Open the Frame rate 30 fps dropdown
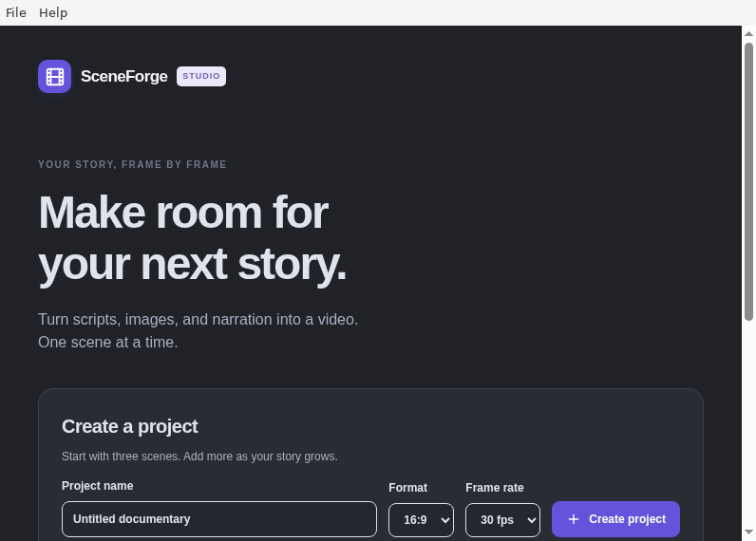Viewport: 756px width, 541px height. coord(502,520)
